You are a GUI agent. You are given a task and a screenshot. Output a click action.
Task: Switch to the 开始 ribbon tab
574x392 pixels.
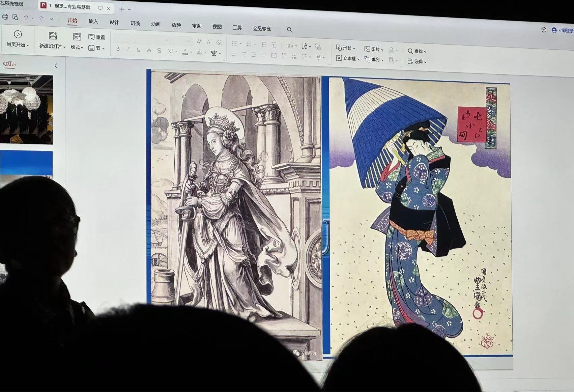click(72, 21)
